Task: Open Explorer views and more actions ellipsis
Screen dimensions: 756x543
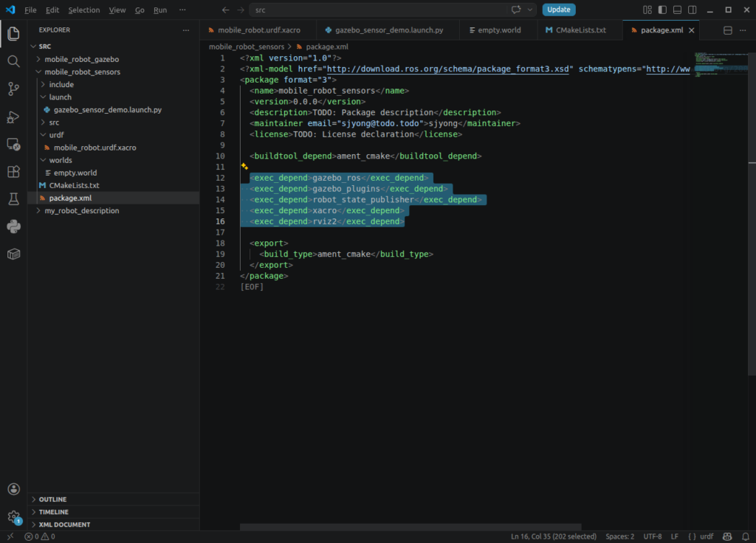Action: tap(186, 30)
